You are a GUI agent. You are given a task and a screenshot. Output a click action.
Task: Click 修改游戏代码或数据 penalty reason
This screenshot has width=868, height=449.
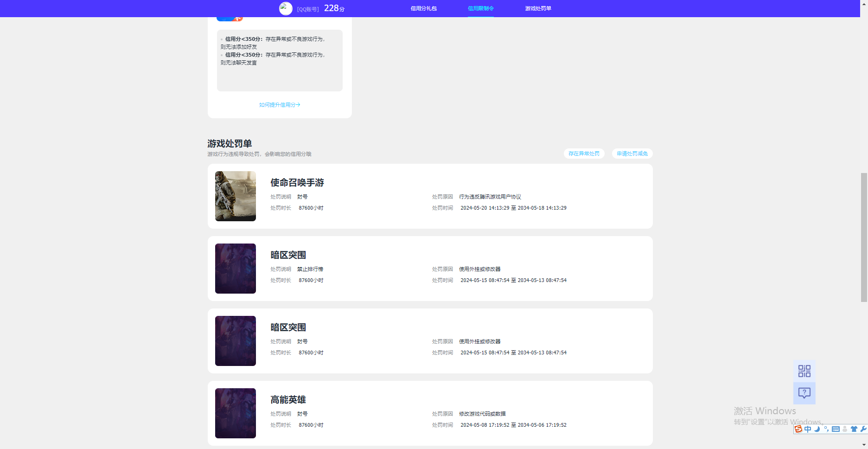pyautogui.click(x=482, y=414)
